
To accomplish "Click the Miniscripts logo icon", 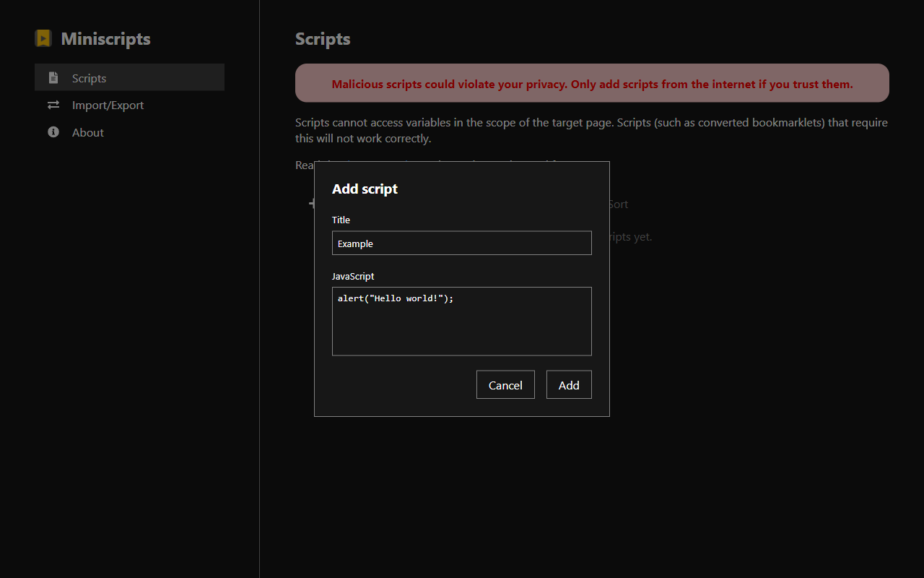I will pyautogui.click(x=43, y=38).
